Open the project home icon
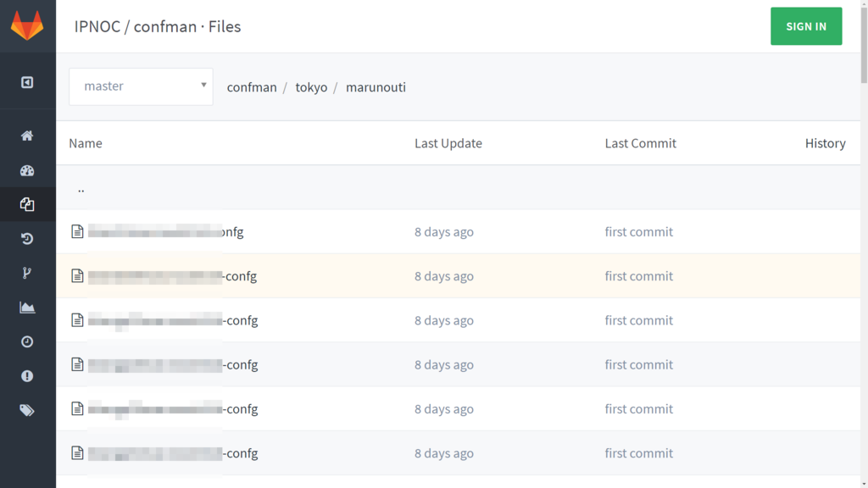This screenshot has width=868, height=488. (27, 136)
